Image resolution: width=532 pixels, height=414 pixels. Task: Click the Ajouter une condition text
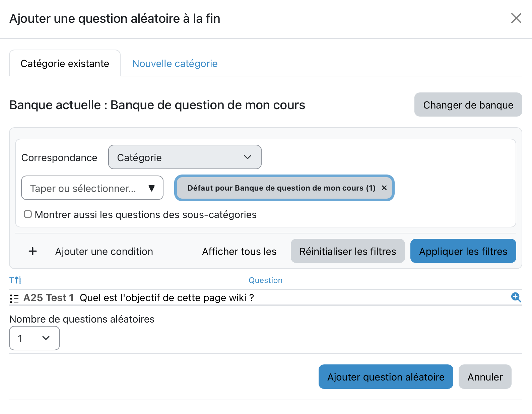[104, 251]
